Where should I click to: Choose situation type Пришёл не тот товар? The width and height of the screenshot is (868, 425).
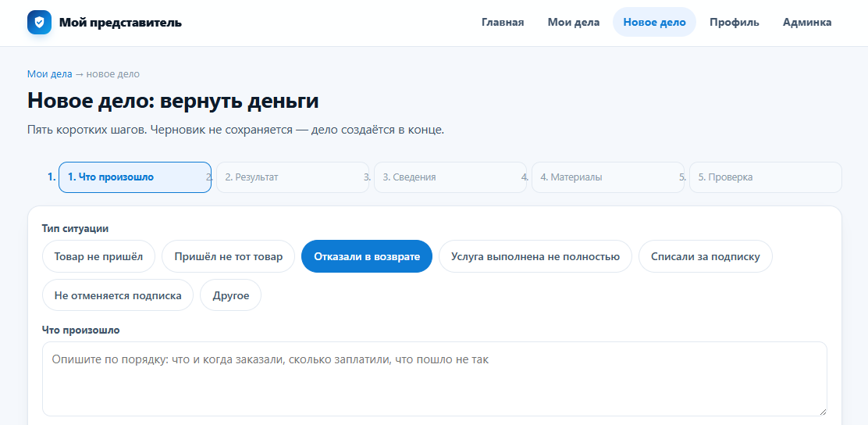pyautogui.click(x=228, y=256)
